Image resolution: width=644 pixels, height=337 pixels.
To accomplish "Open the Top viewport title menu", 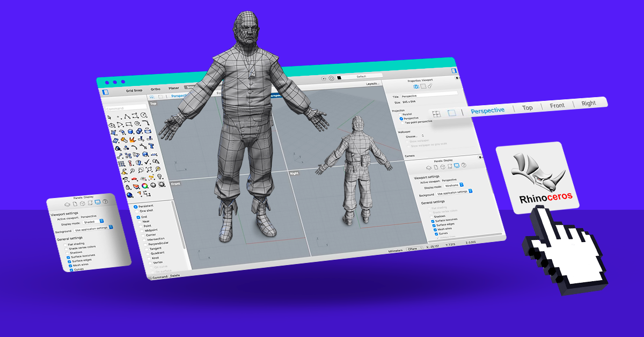I will 153,104.
